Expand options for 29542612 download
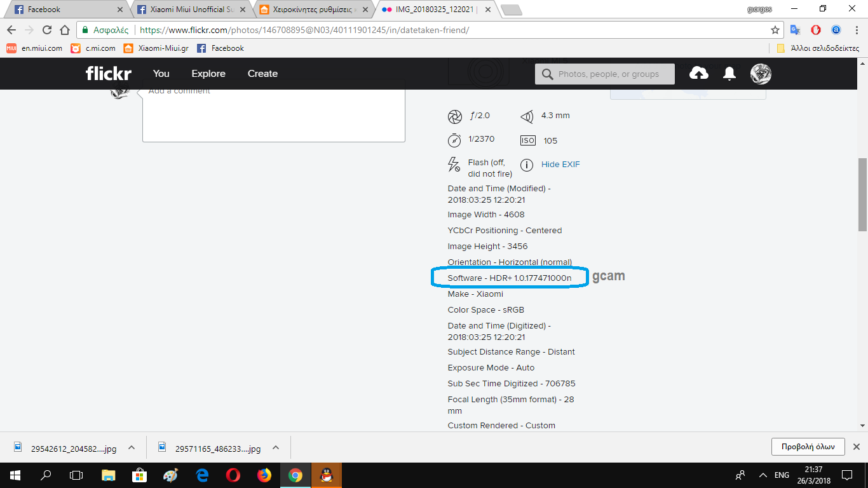 point(132,448)
